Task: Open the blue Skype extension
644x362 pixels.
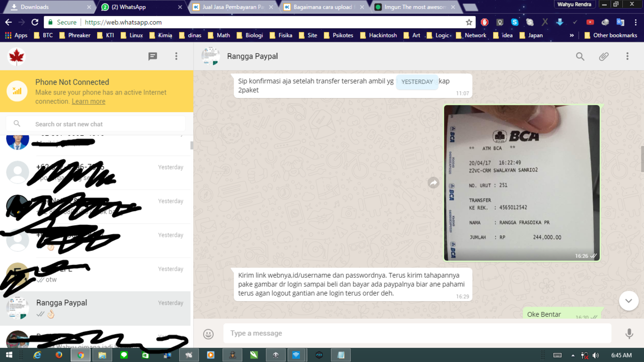Action: pyautogui.click(x=515, y=22)
